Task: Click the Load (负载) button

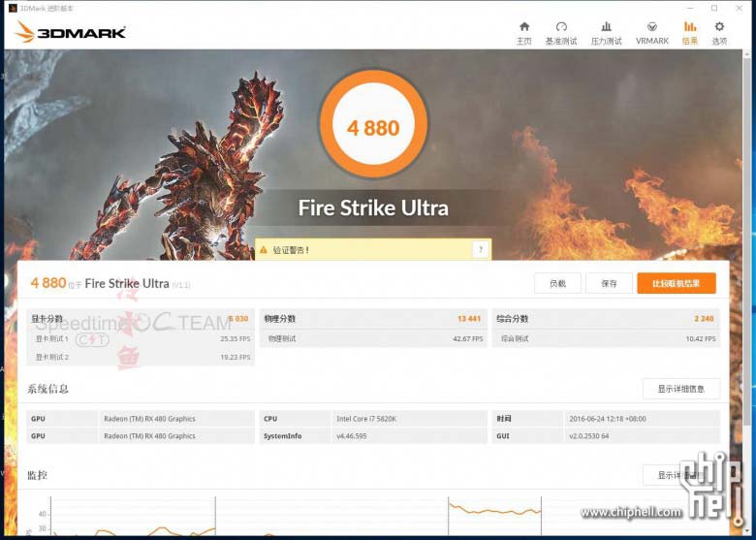Action: 557,284
